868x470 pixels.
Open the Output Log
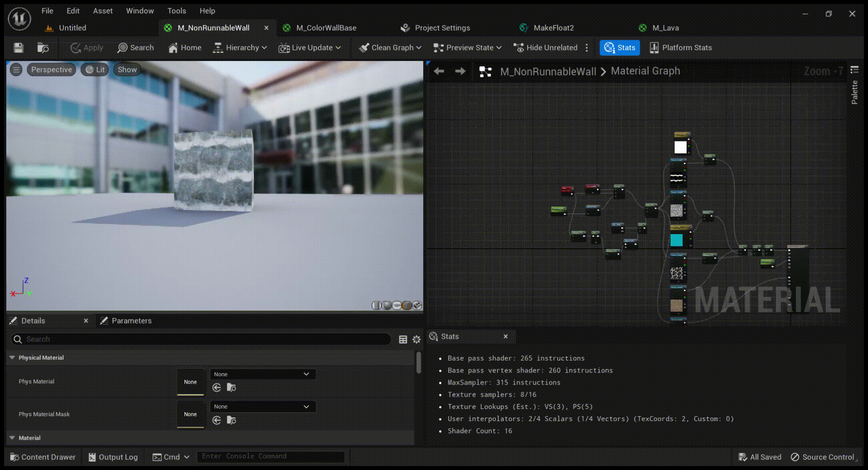113,457
